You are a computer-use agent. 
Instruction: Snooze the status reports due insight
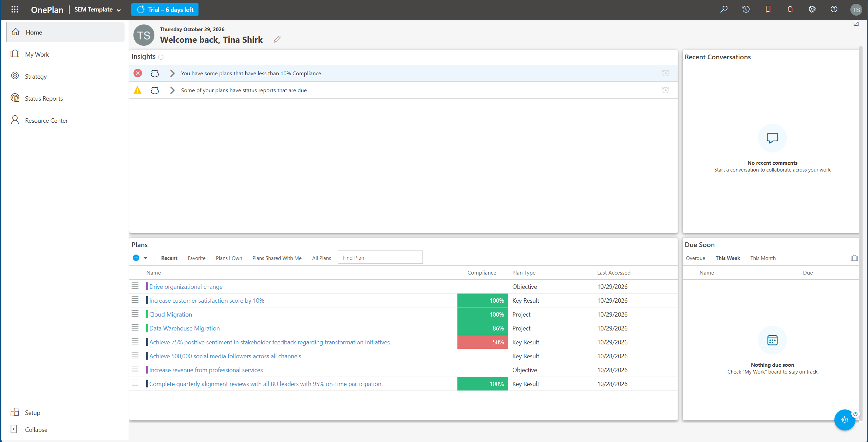(x=665, y=90)
